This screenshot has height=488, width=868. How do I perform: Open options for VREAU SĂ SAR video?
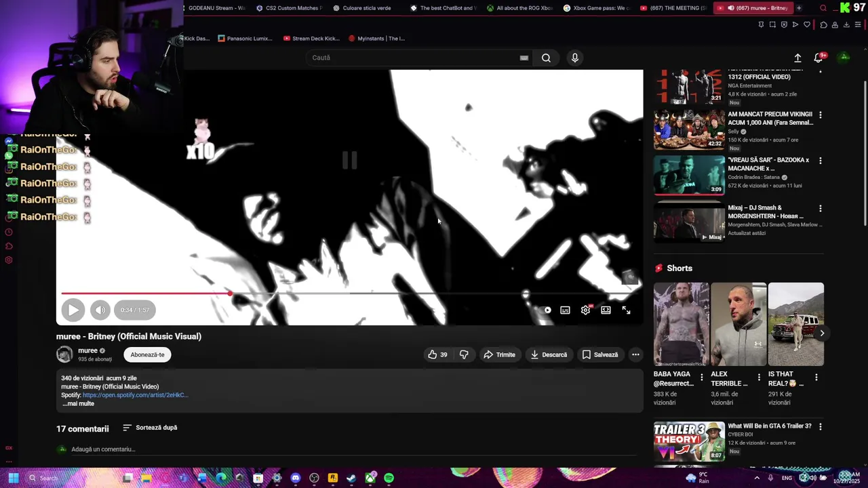[821, 161]
